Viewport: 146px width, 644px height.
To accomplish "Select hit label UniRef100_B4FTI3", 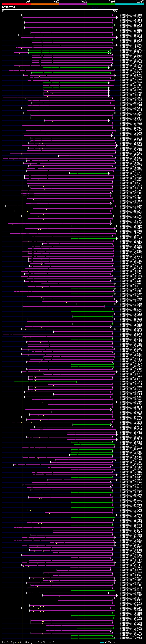I will [131, 87].
